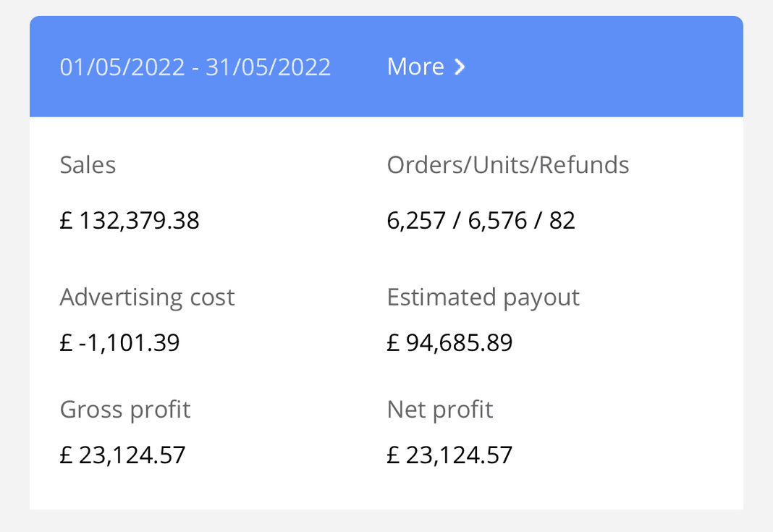773x532 pixels.
Task: Click the Gross profit label
Action: [125, 410]
